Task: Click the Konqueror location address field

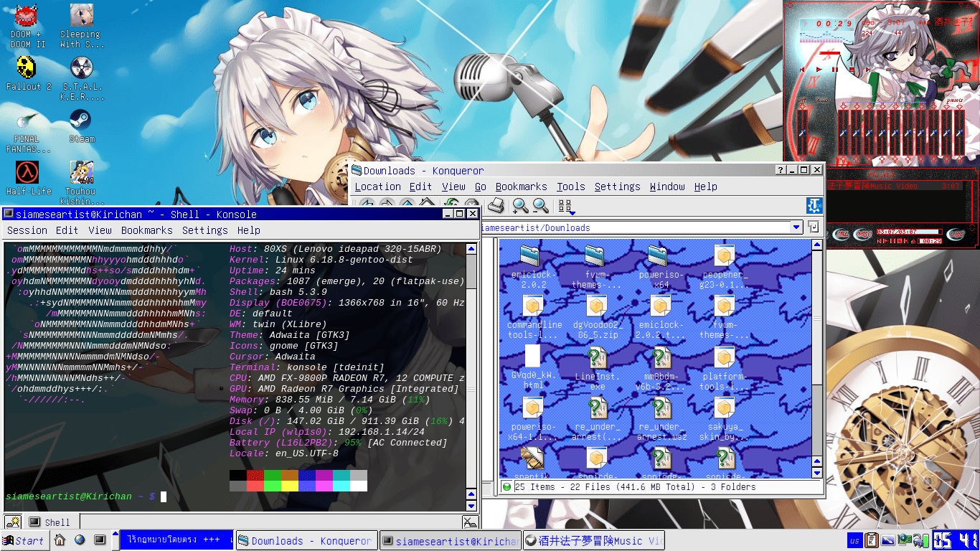Action: pyautogui.click(x=631, y=227)
